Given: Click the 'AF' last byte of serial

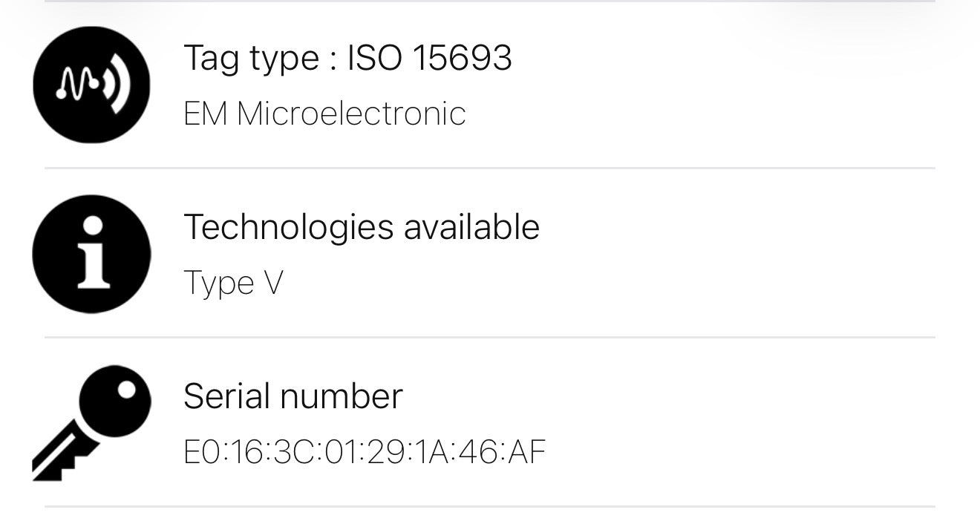Looking at the screenshot, I should point(527,452).
